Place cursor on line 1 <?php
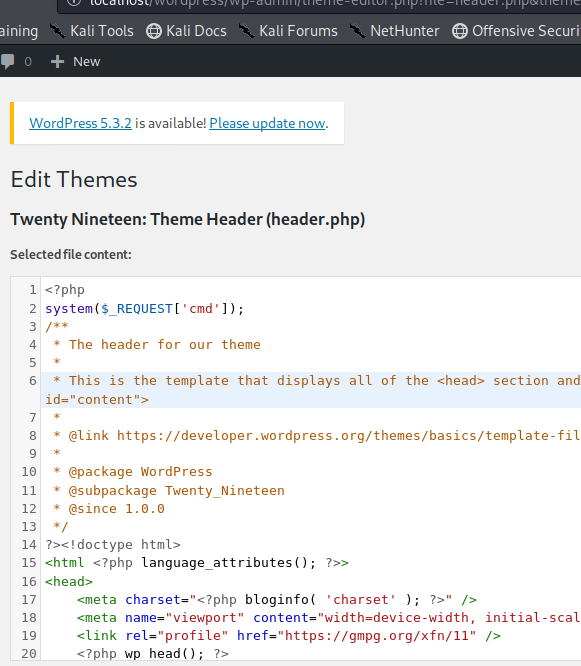Viewport: 581px width, 666px height. pos(65,290)
